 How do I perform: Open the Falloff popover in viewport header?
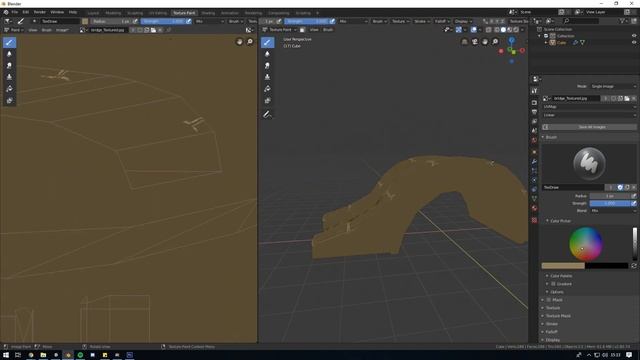[x=441, y=21]
